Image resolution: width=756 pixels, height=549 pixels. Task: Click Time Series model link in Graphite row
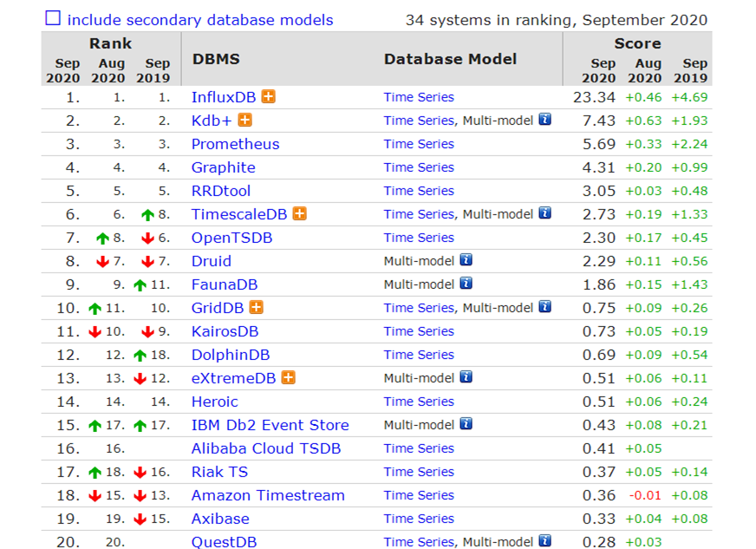[419, 167]
